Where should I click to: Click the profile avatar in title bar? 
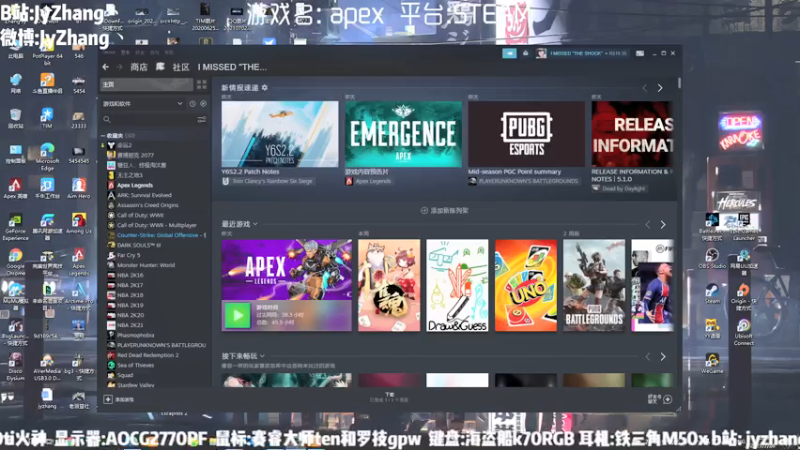click(541, 53)
